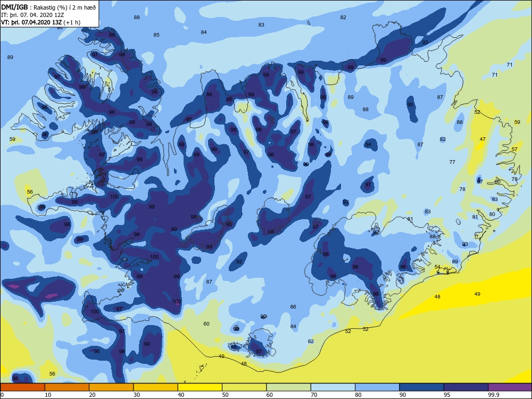Click the dark orange 0–10 legend color segment
The width and height of the screenshot is (532, 399).
tap(22, 387)
